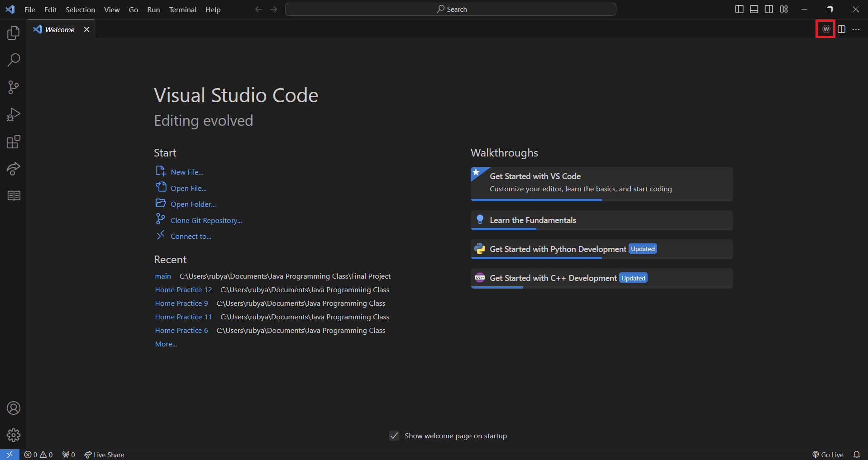
Task: Open the Terminal menu
Action: 182,9
